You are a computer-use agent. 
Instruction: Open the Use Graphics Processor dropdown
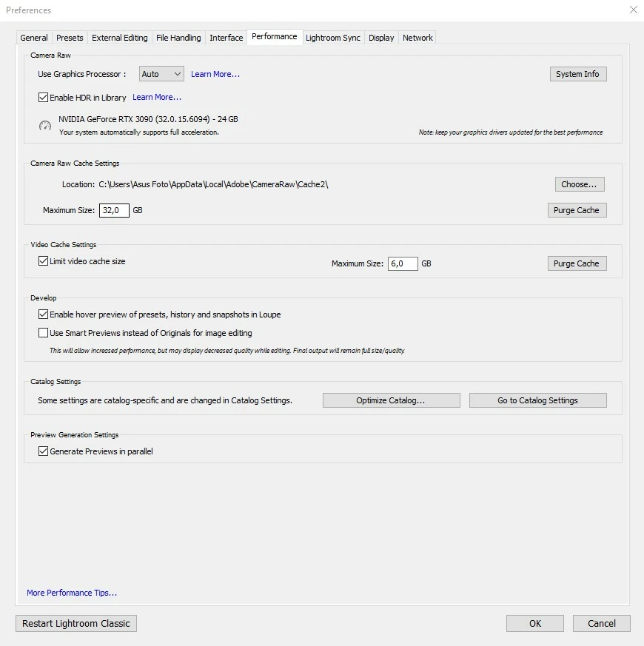pos(161,74)
